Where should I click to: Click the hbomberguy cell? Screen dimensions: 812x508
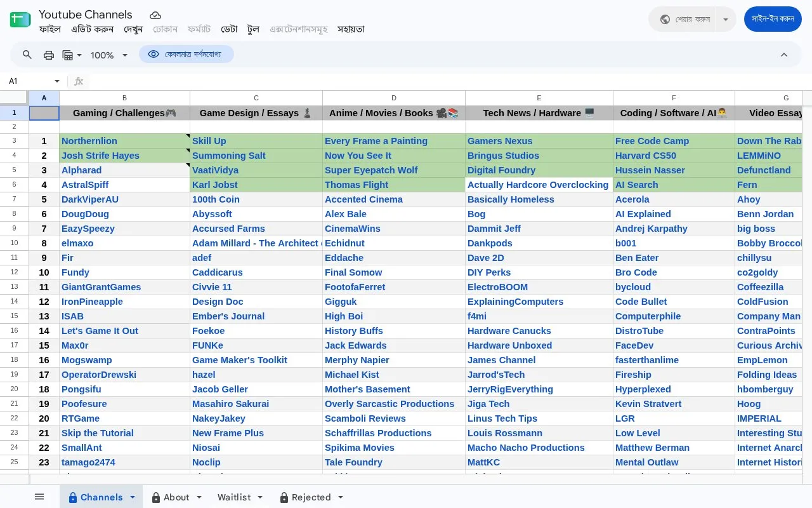click(x=769, y=389)
